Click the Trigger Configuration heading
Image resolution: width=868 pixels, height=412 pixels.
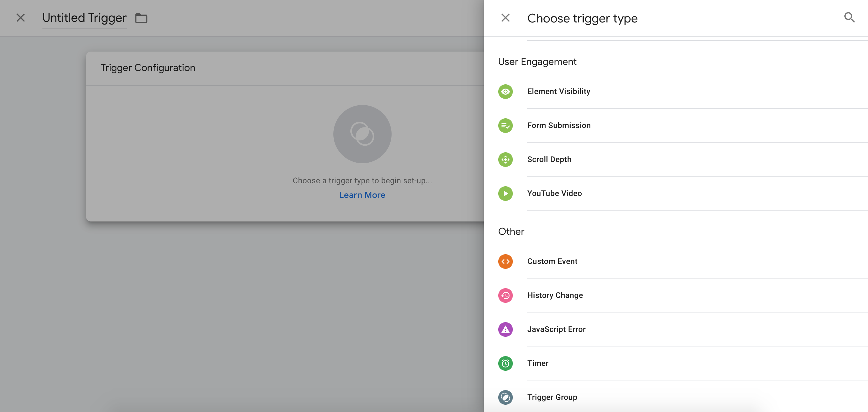[148, 68]
